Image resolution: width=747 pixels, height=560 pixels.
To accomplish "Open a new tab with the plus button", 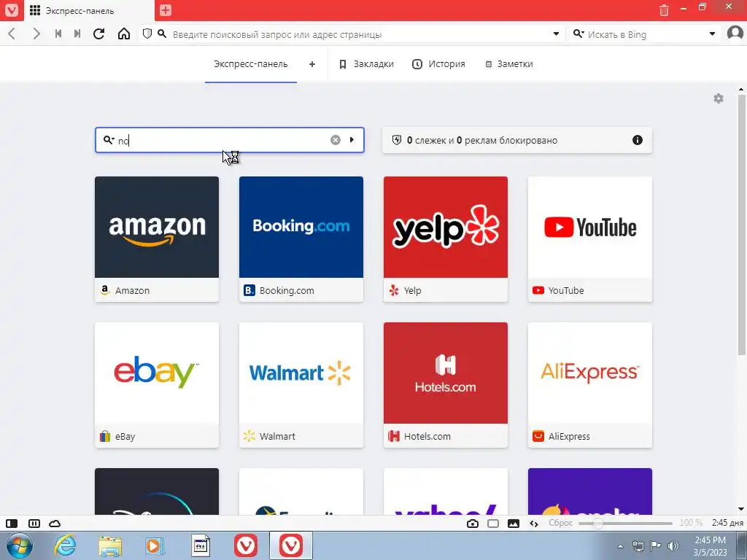I will 166,10.
